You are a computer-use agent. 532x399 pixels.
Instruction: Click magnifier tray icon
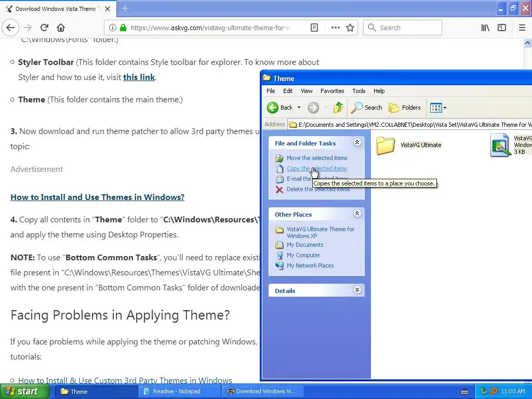click(494, 392)
